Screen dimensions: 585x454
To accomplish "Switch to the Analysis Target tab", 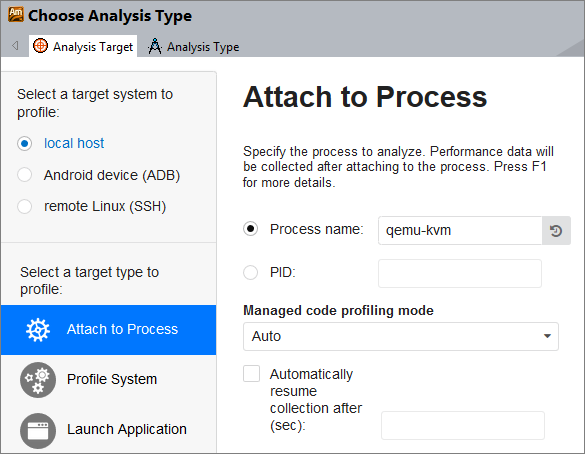I will (83, 46).
